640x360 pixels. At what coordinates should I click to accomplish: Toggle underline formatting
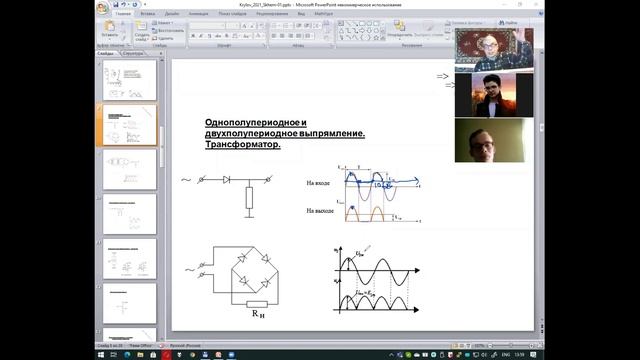click(209, 36)
